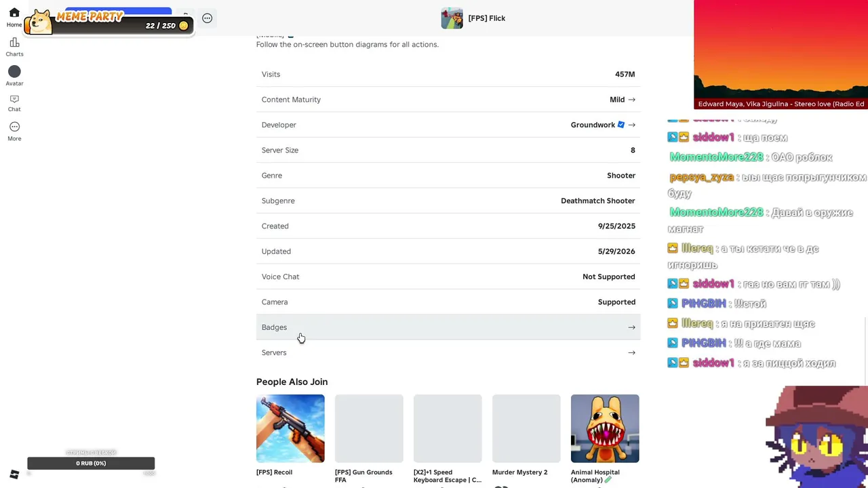Click the Meme Party doge icon
868x488 pixels.
[x=41, y=22]
